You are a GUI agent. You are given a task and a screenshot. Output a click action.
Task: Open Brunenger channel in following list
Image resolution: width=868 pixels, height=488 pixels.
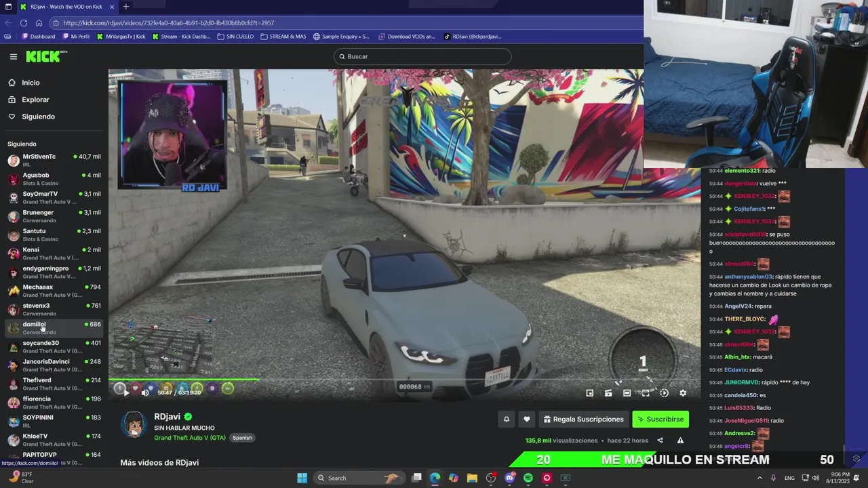point(54,216)
